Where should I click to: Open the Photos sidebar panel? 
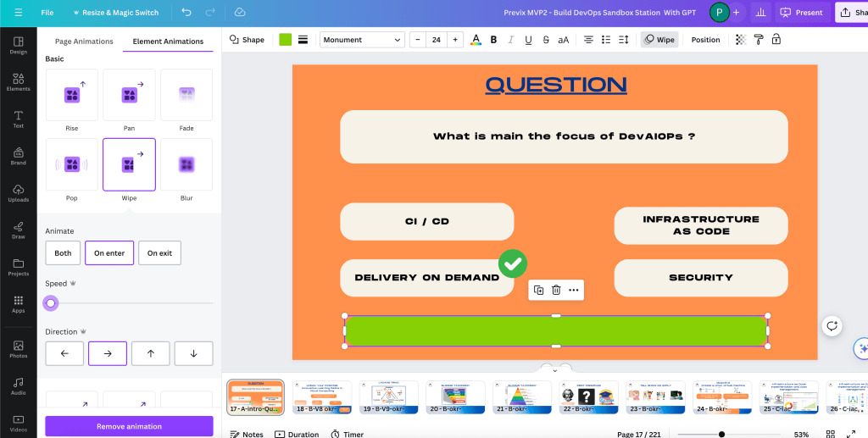click(19, 350)
